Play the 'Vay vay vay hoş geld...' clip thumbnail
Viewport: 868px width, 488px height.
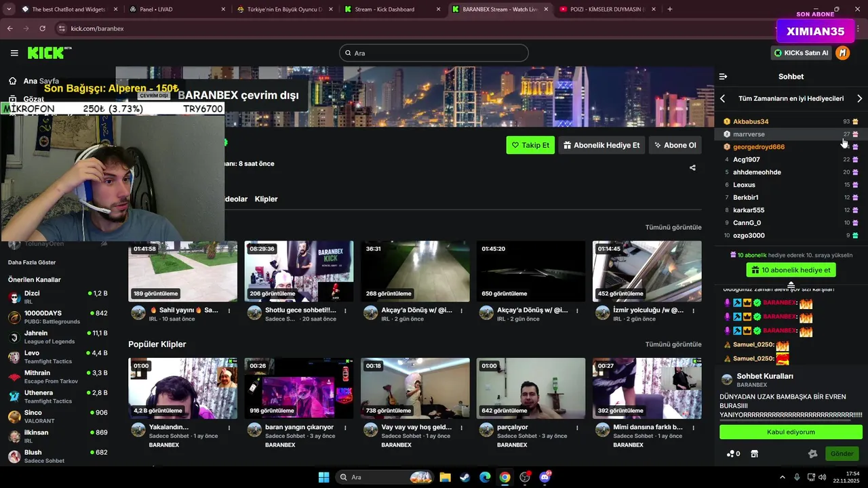[x=415, y=388]
